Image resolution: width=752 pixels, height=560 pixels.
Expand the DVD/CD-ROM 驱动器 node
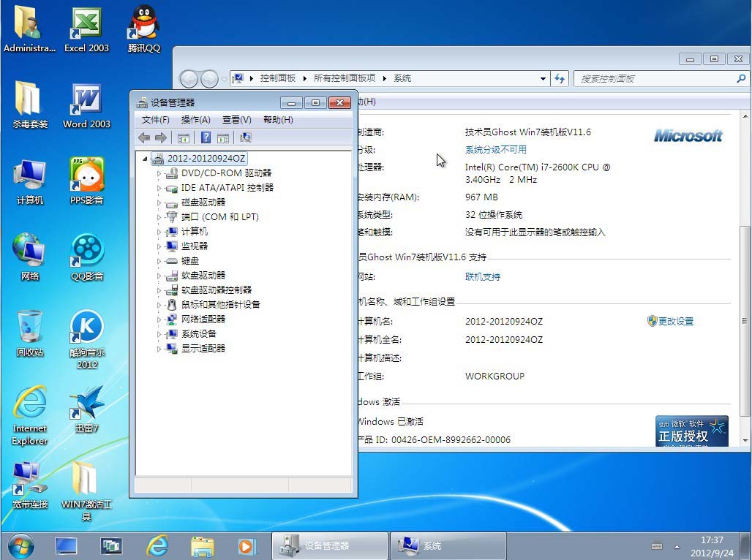tap(159, 173)
